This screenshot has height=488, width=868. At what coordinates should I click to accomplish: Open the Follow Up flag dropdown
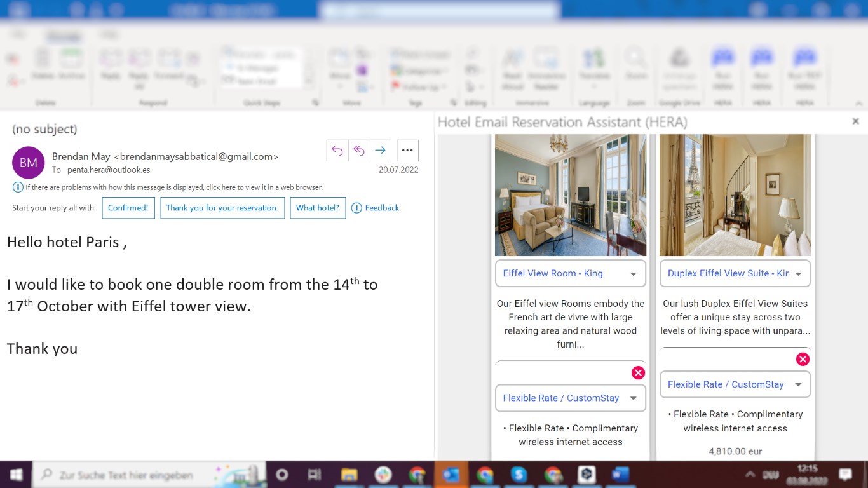tap(419, 87)
